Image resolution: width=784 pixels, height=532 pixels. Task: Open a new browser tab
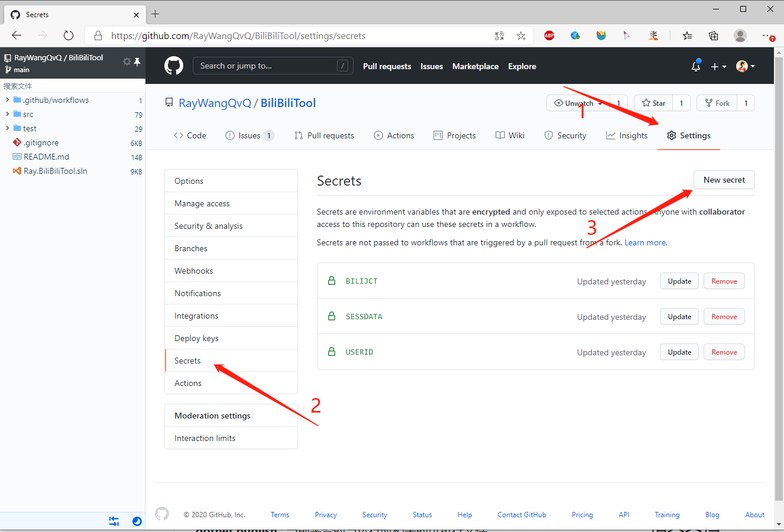[155, 14]
